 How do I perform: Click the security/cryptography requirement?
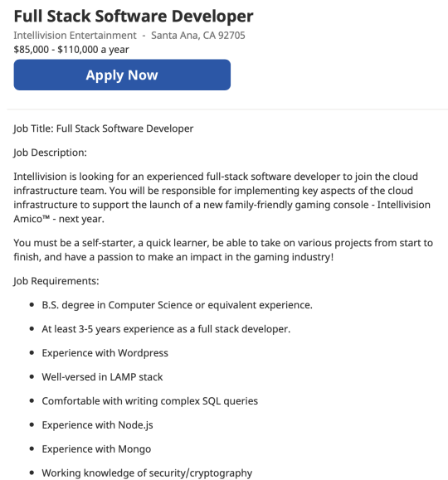147,473
